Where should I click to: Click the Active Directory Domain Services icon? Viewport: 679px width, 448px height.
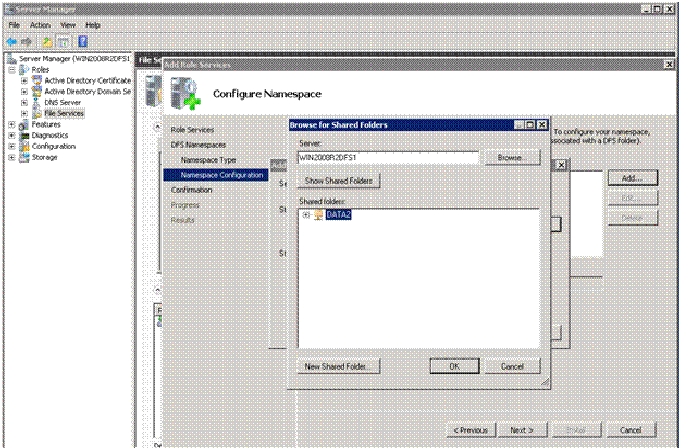coord(37,91)
